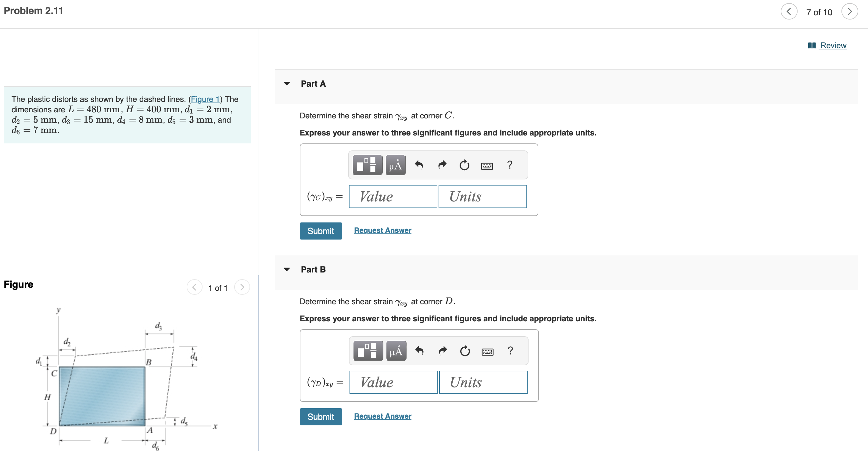Click the undo arrow in Part A toolbar

coord(419,165)
